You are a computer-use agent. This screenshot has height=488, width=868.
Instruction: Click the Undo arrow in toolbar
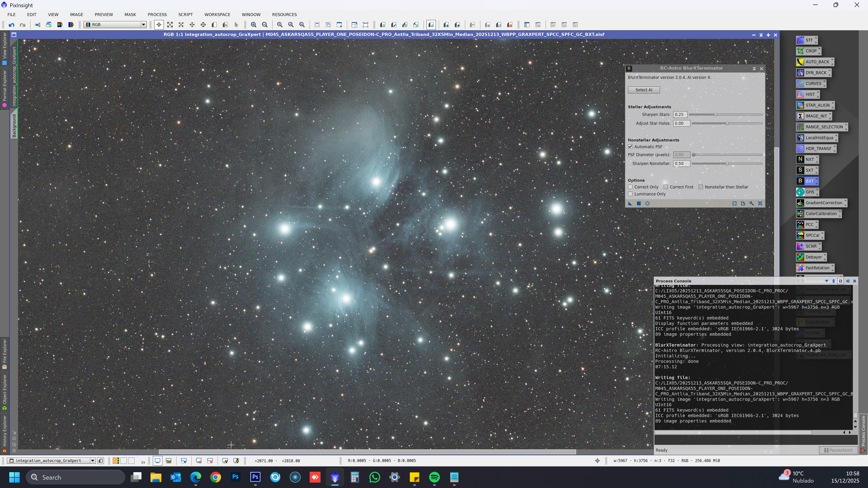click(12, 25)
